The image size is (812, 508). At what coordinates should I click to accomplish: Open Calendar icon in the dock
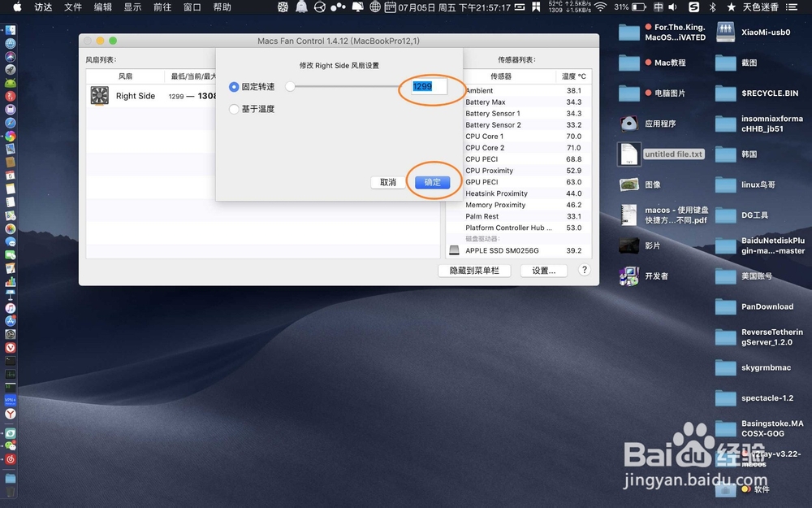11,176
